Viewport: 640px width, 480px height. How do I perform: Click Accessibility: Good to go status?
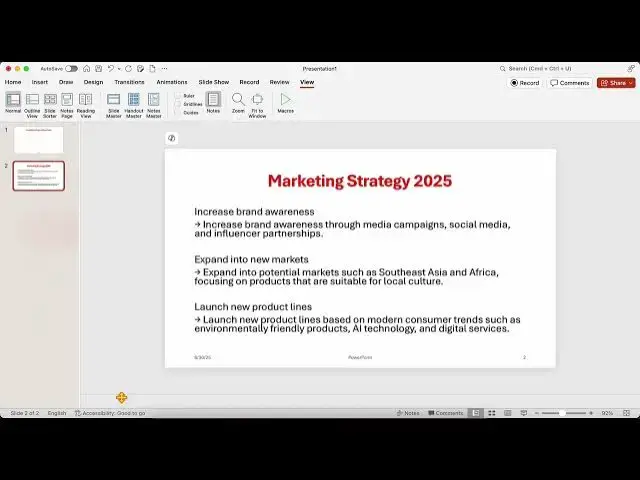(x=110, y=413)
